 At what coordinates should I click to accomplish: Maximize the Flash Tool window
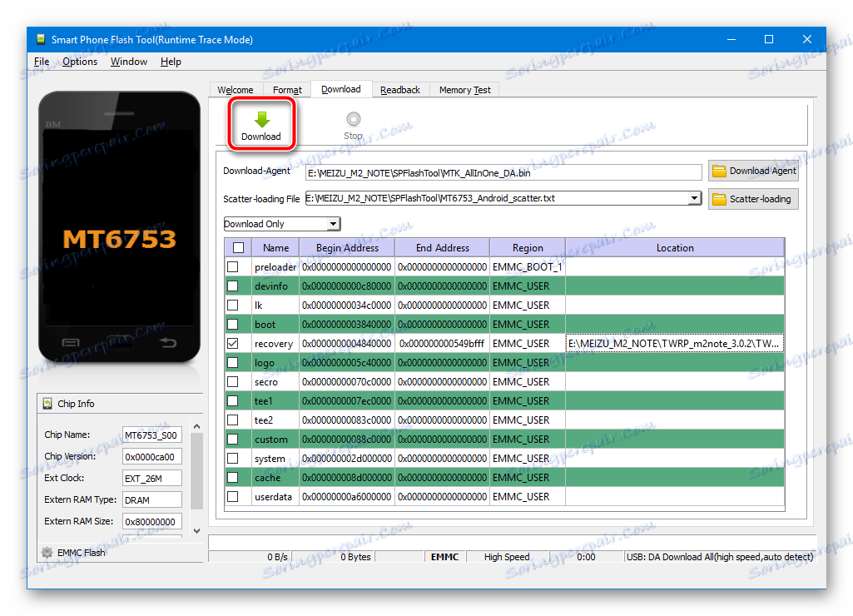click(769, 39)
